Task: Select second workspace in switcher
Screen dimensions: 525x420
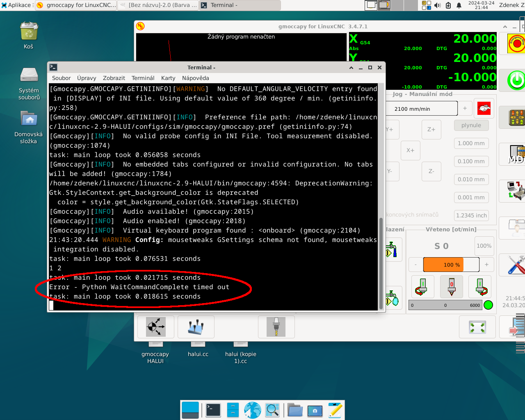Action: [x=384, y=5]
